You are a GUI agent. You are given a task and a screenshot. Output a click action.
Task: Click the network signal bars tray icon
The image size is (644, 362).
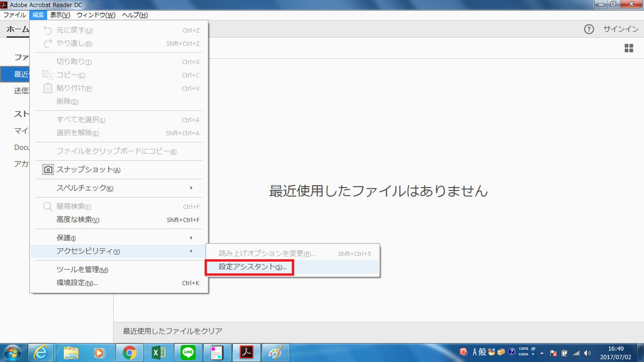coord(576,352)
